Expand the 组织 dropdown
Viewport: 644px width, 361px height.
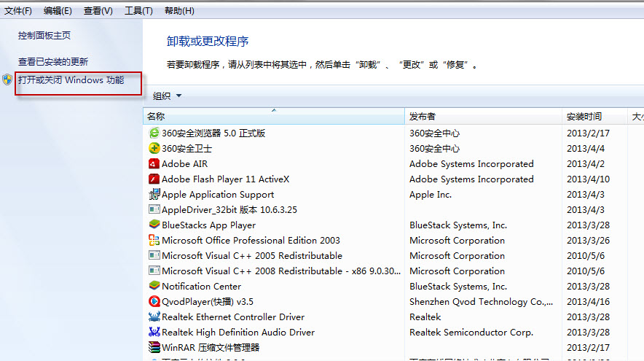point(167,96)
